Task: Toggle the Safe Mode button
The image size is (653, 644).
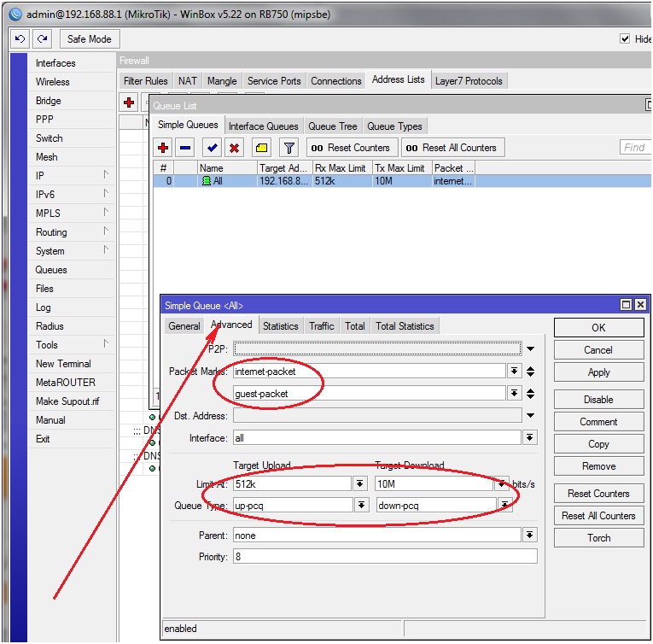Action: tap(89, 39)
